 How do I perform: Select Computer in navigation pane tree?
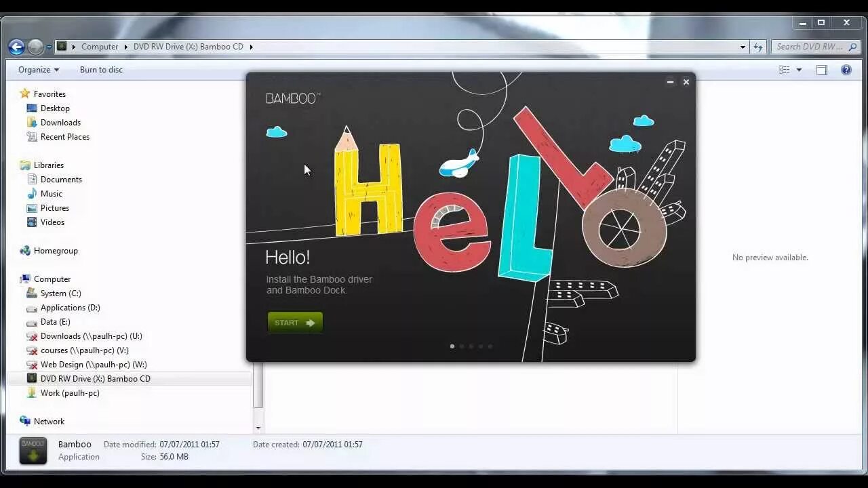(x=52, y=279)
